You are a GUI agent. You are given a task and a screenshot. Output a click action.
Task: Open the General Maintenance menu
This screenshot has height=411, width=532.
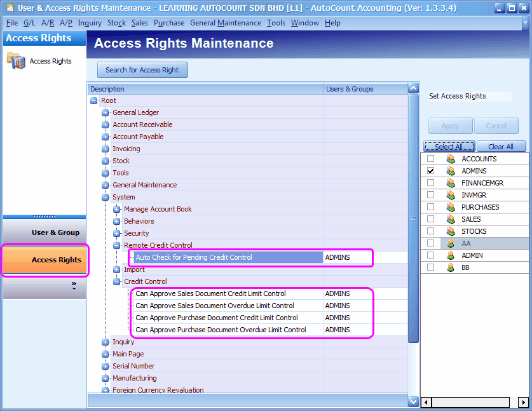coord(225,23)
